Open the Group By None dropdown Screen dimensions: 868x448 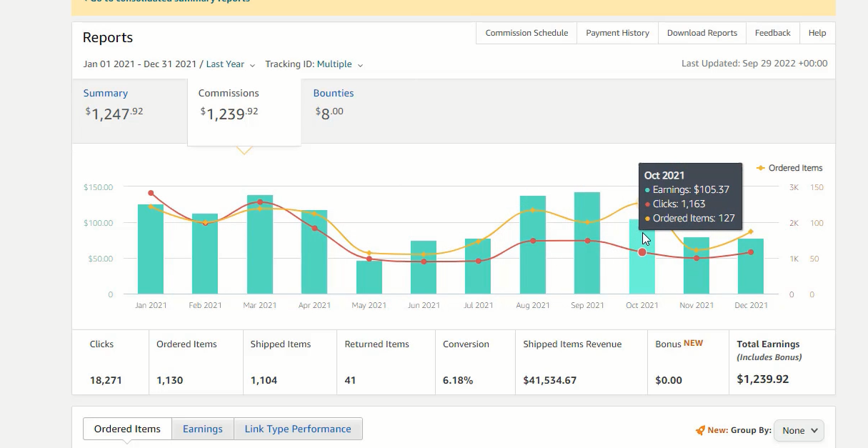coord(799,431)
